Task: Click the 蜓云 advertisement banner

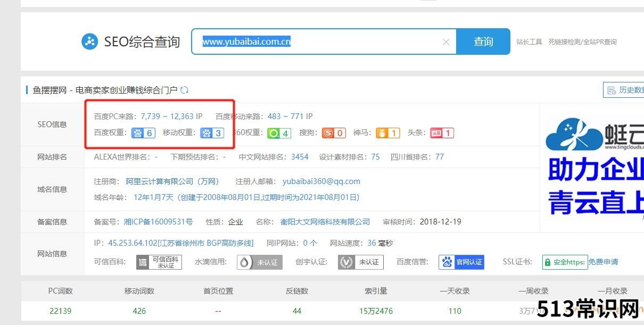Action: click(x=595, y=168)
